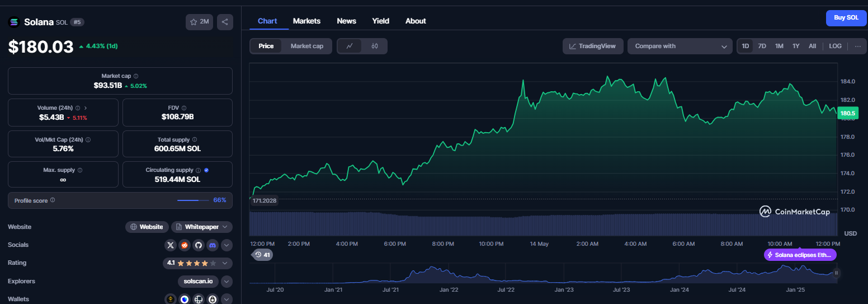The image size is (868, 304).
Task: Set chart range to All
Action: point(812,46)
